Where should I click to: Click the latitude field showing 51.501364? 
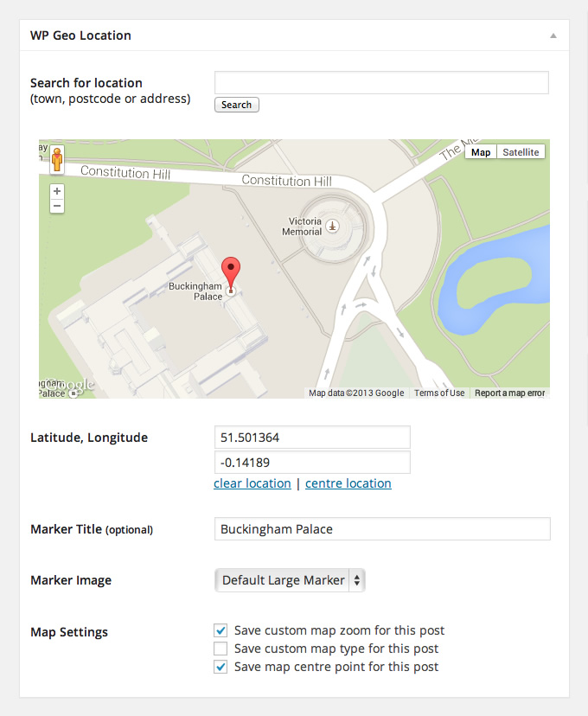click(312, 438)
